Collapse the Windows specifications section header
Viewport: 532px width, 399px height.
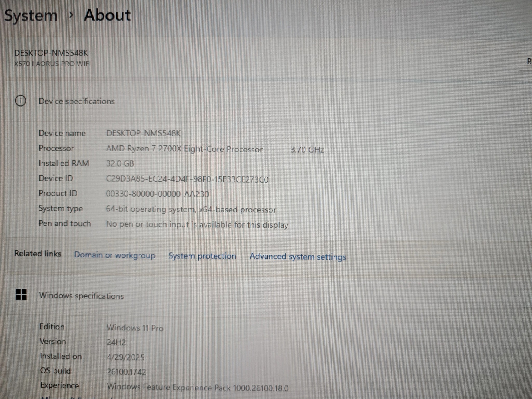(x=269, y=296)
